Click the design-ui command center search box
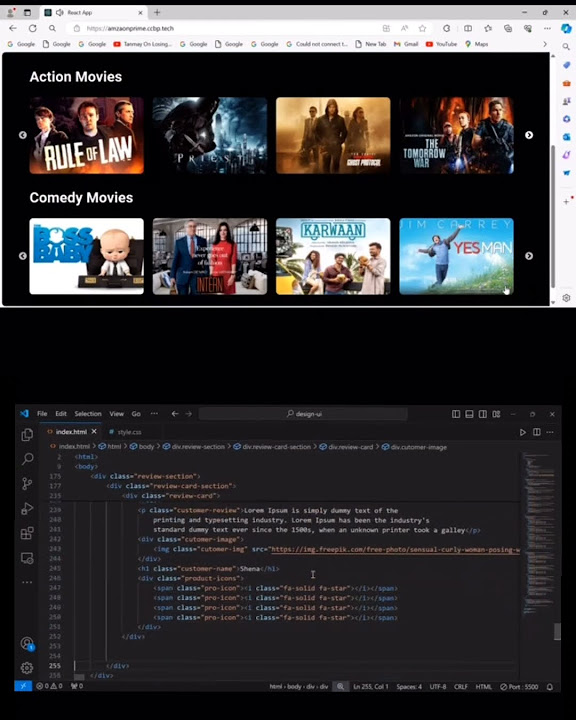The width and height of the screenshot is (576, 720). [303, 414]
